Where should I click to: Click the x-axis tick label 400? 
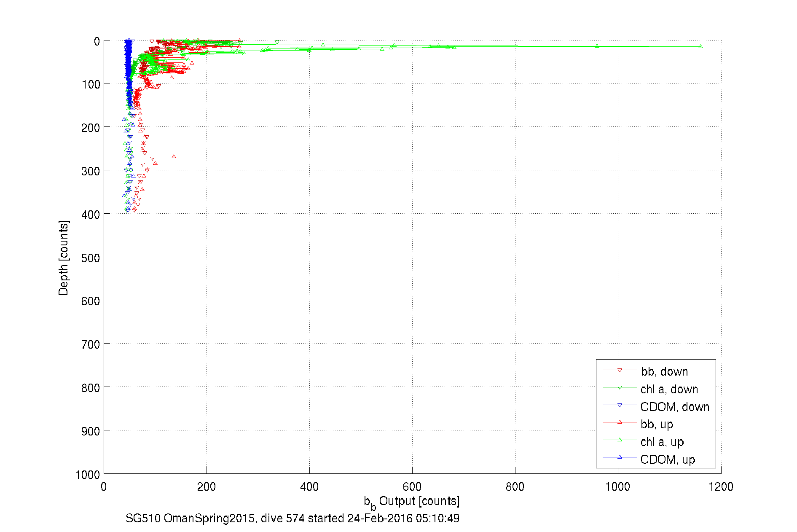[x=309, y=487]
